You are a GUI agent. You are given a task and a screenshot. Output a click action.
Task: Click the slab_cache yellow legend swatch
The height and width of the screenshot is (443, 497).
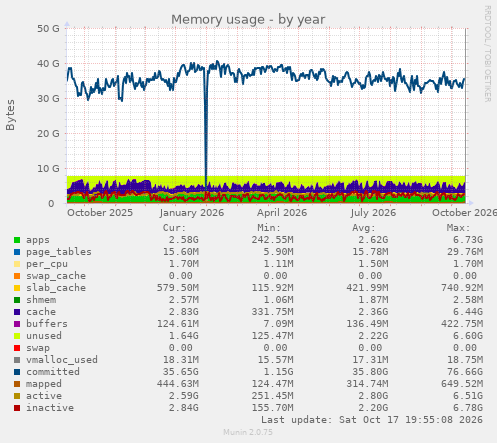17,288
